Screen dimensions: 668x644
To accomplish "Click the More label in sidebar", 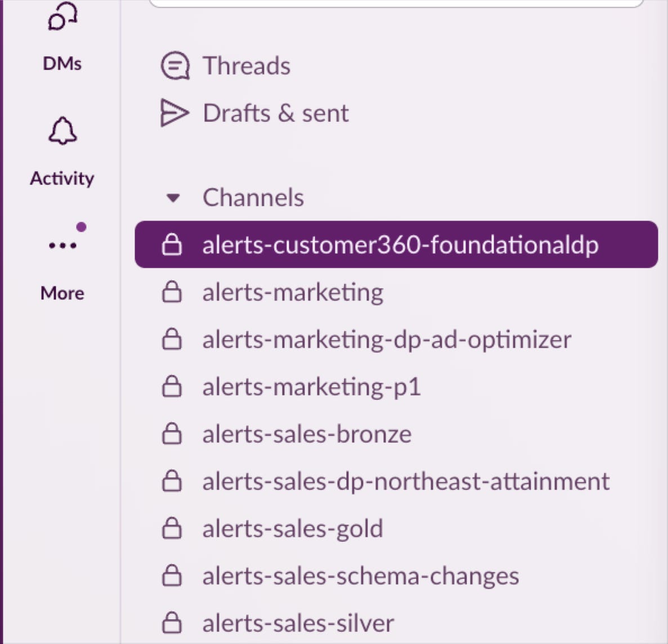I will [x=62, y=293].
